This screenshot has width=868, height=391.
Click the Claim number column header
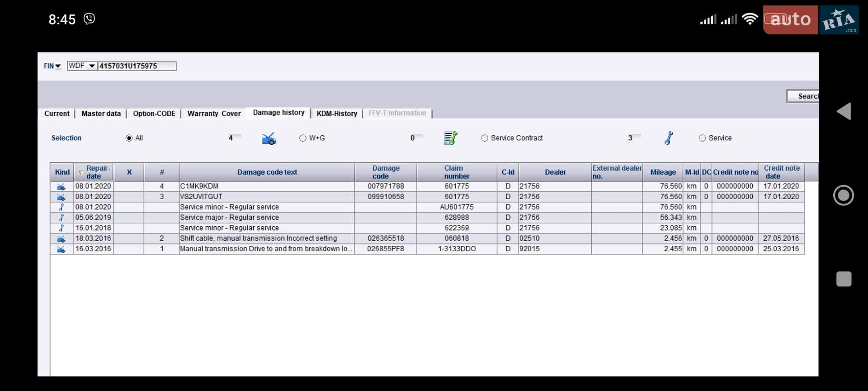coord(457,172)
